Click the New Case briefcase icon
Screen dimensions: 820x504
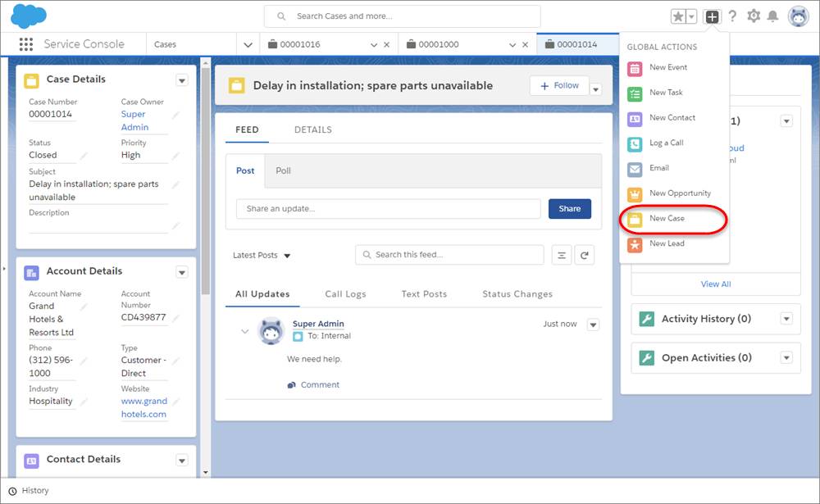pos(635,220)
